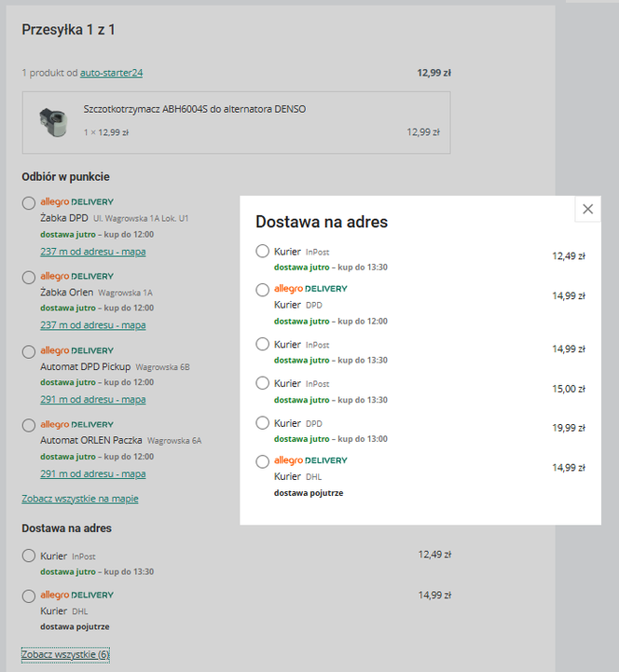Image resolution: width=619 pixels, height=672 pixels.
Task: Close the Dostawa na adres popup
Action: point(587,209)
